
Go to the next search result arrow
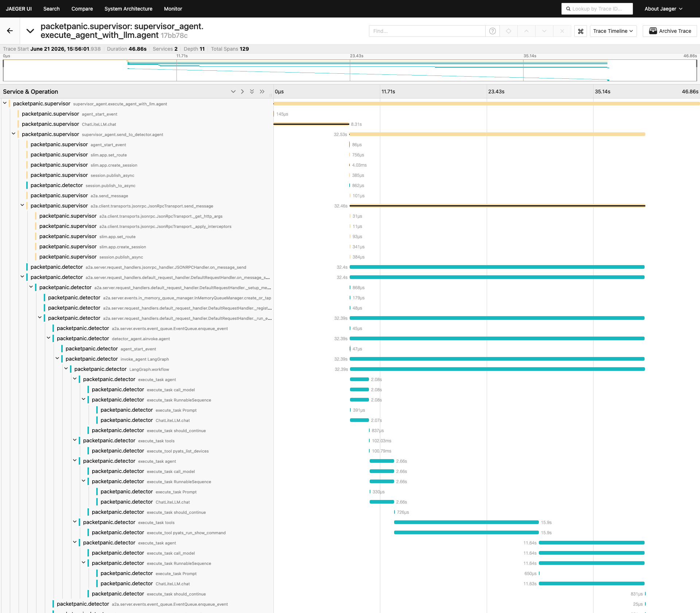[x=544, y=31]
